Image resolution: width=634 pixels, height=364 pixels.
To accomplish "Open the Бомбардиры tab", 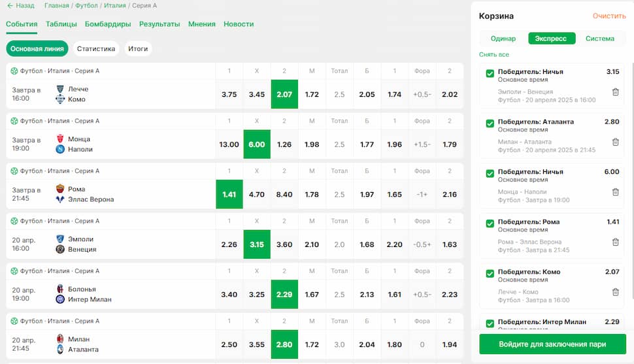I will point(108,24).
